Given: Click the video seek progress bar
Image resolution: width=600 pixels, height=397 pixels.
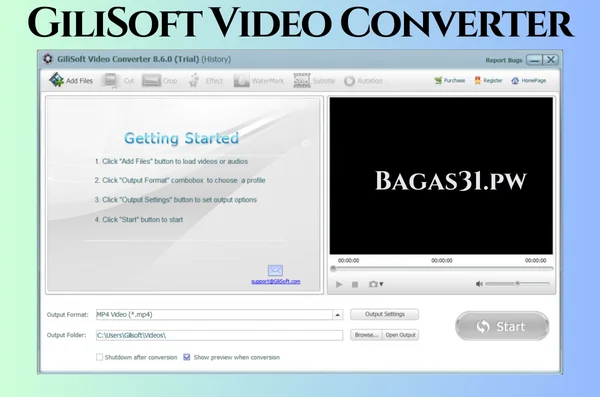Looking at the screenshot, I should coord(442,269).
